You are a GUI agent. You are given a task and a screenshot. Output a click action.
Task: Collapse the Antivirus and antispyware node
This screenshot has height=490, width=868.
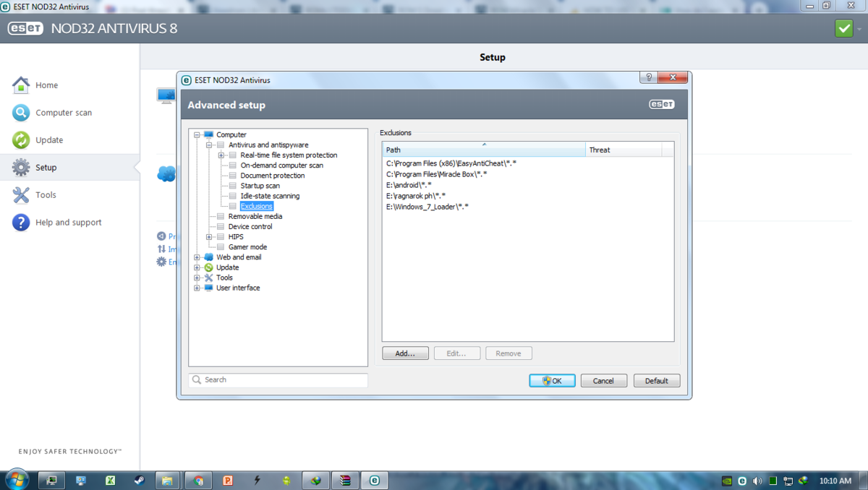(209, 145)
